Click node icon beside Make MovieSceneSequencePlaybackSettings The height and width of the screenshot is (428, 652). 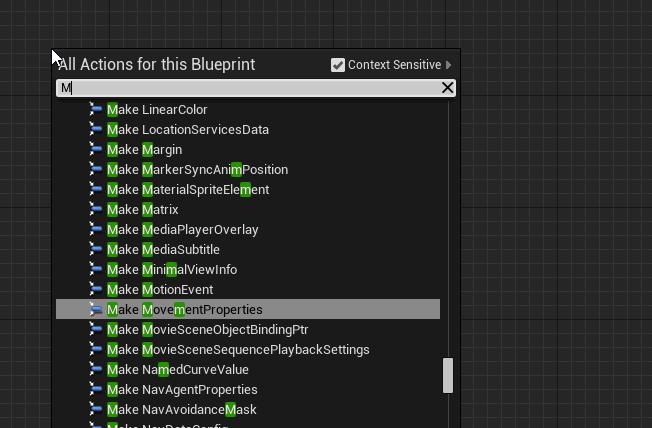pos(96,349)
